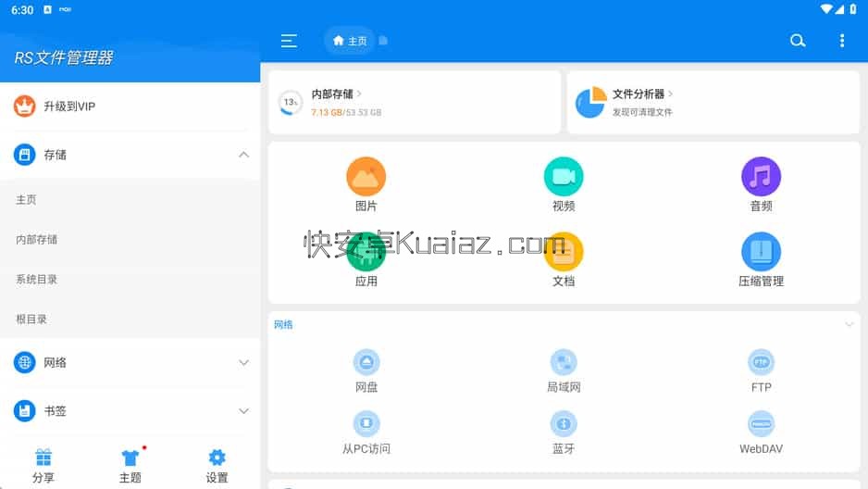Image resolution: width=868 pixels, height=489 pixels.
Task: Open 设置 settings at sidebar bottom
Action: click(217, 466)
